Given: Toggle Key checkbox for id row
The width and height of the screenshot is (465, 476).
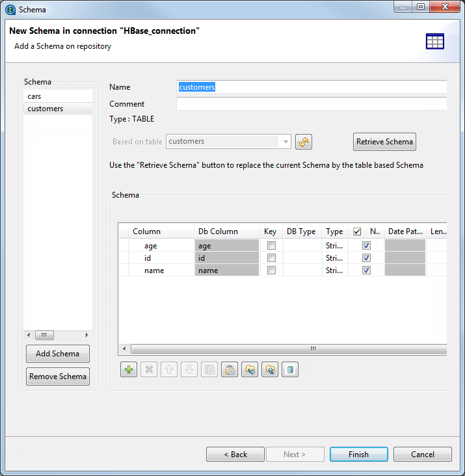Looking at the screenshot, I should [x=271, y=258].
